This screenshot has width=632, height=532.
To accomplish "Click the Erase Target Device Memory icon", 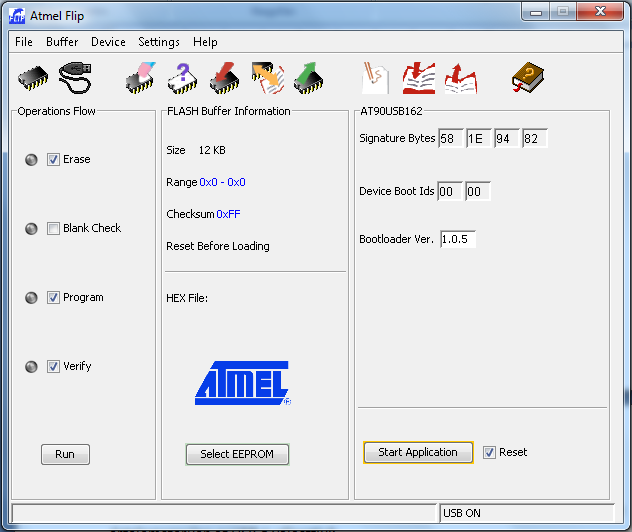I will (141, 78).
